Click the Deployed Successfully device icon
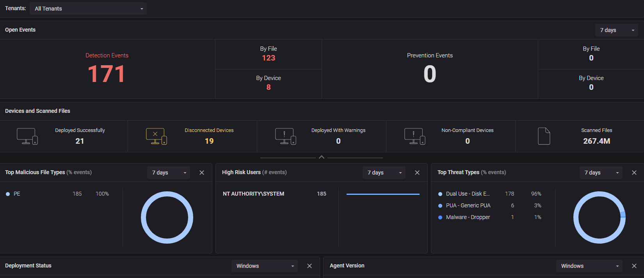The width and height of the screenshot is (644, 278). coord(27,136)
